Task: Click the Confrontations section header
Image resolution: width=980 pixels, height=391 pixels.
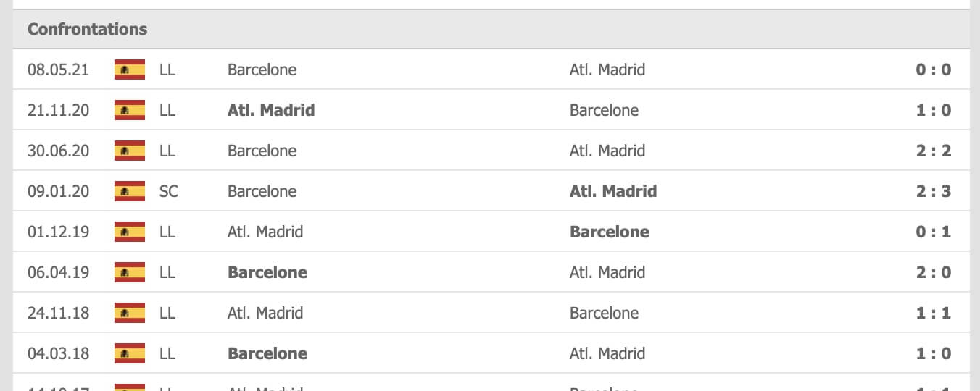Action: click(88, 29)
